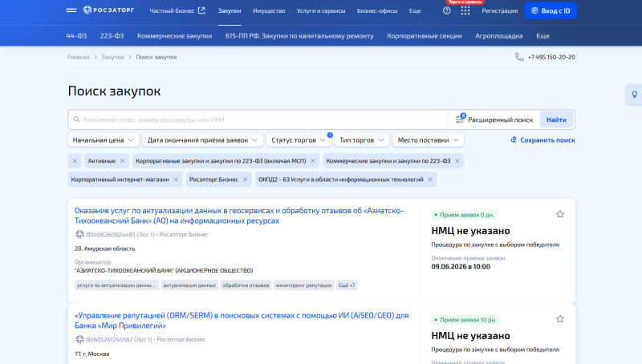Click the актуализация данных tag
This screenshot has height=364, width=642.
189,285
